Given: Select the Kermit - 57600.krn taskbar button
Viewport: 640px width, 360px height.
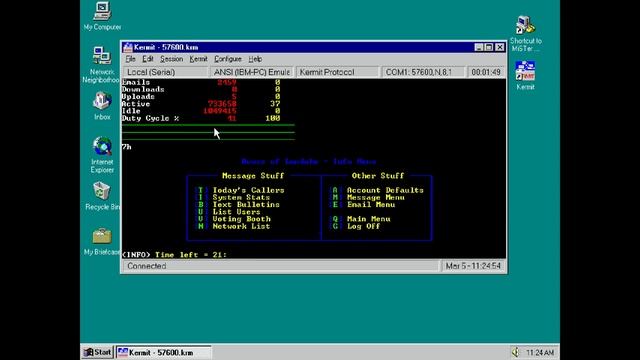Looking at the screenshot, I should [163, 352].
